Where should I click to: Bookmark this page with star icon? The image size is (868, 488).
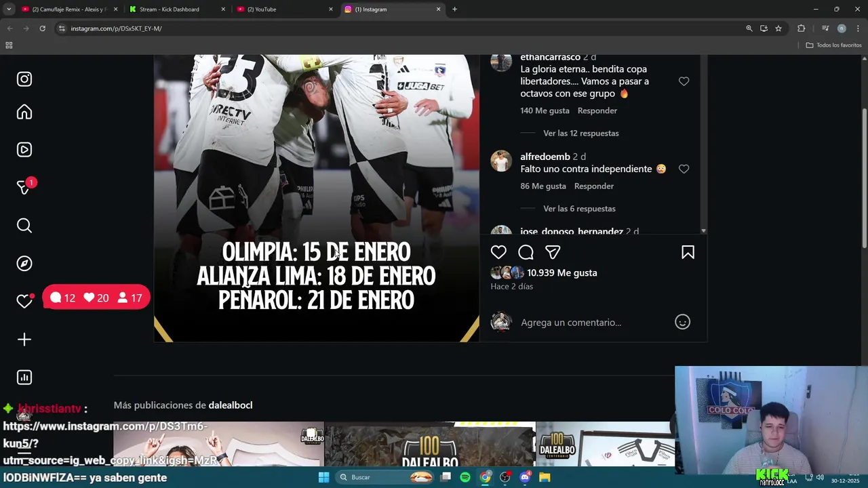(778, 28)
